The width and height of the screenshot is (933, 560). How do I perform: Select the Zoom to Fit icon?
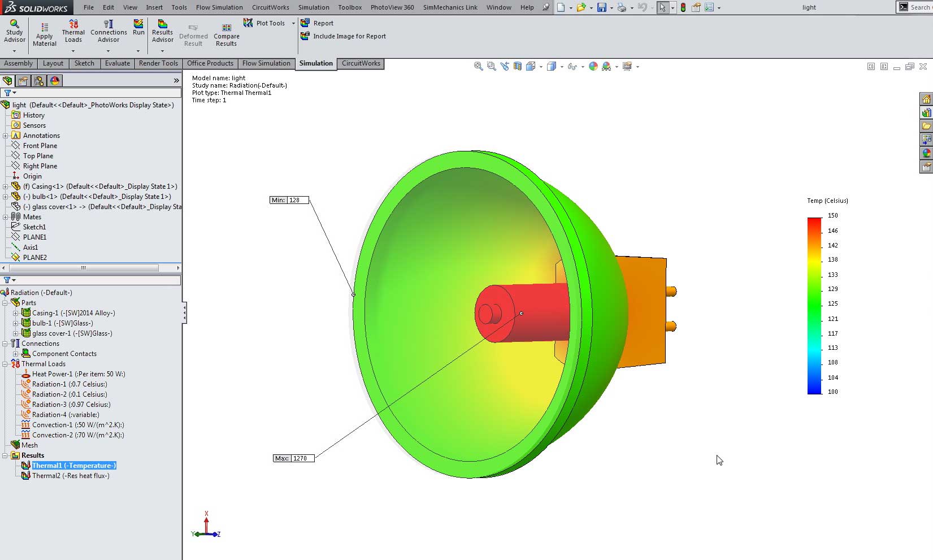tap(477, 66)
